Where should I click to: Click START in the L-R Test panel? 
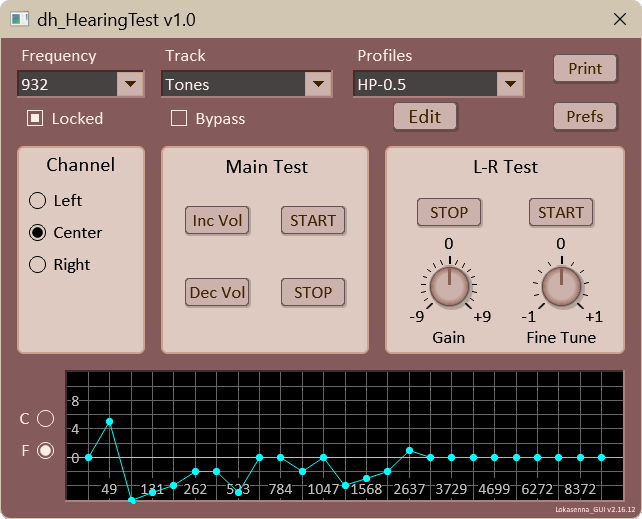click(x=561, y=212)
